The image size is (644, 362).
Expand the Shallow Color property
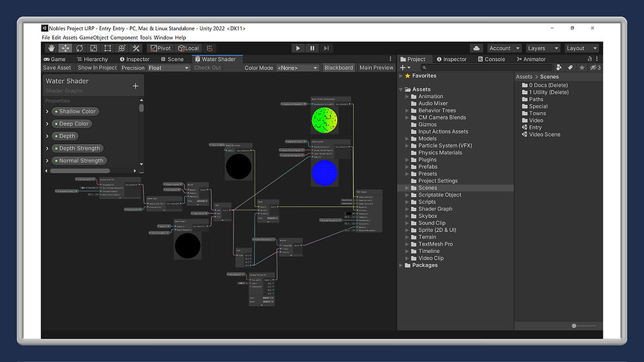coord(47,111)
